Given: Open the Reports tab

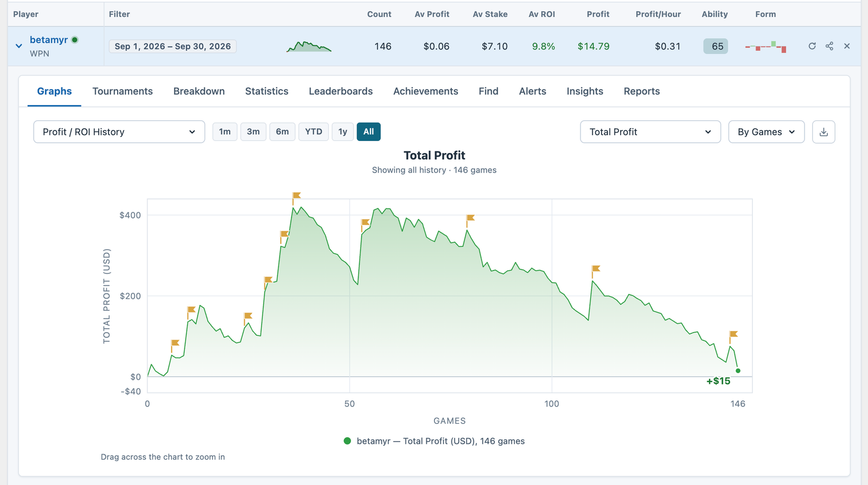Looking at the screenshot, I should point(642,91).
